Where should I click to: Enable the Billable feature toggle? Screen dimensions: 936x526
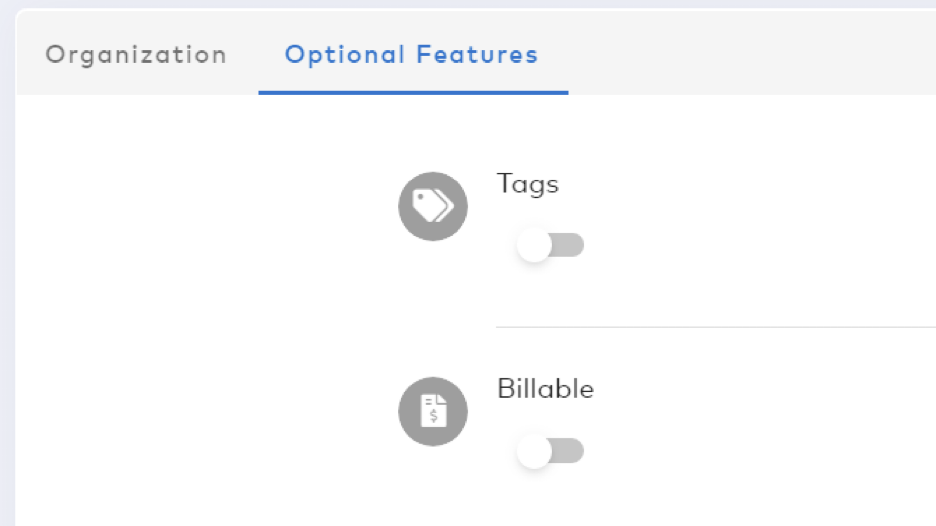(550, 451)
